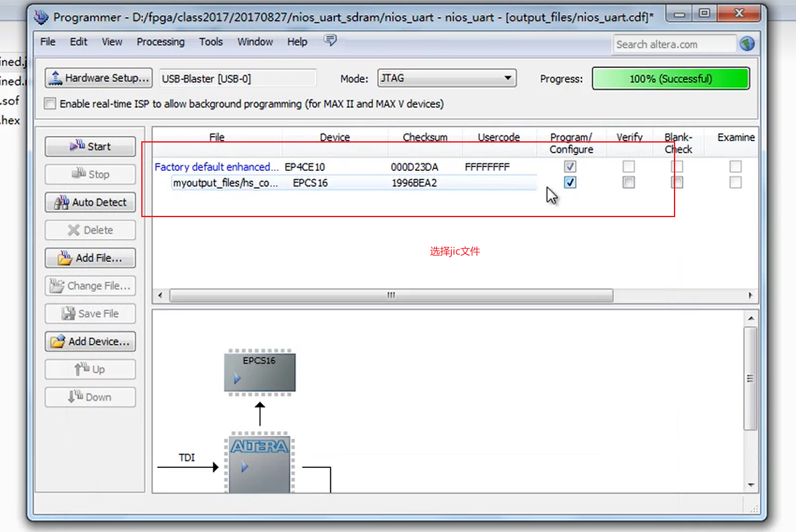Click the Auto Detect button
Screen dimensions: 796x532
[x=90, y=202]
